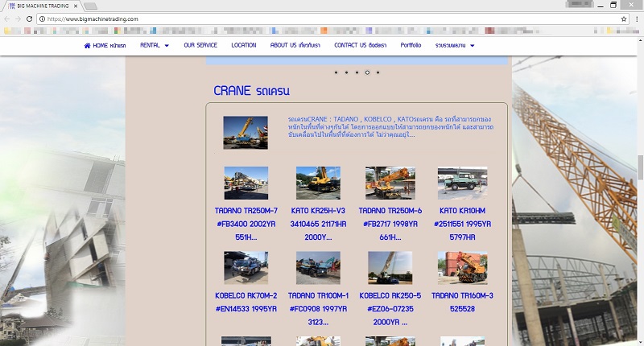Open TADANO TR250M-6 #FB2717 link

point(390,224)
